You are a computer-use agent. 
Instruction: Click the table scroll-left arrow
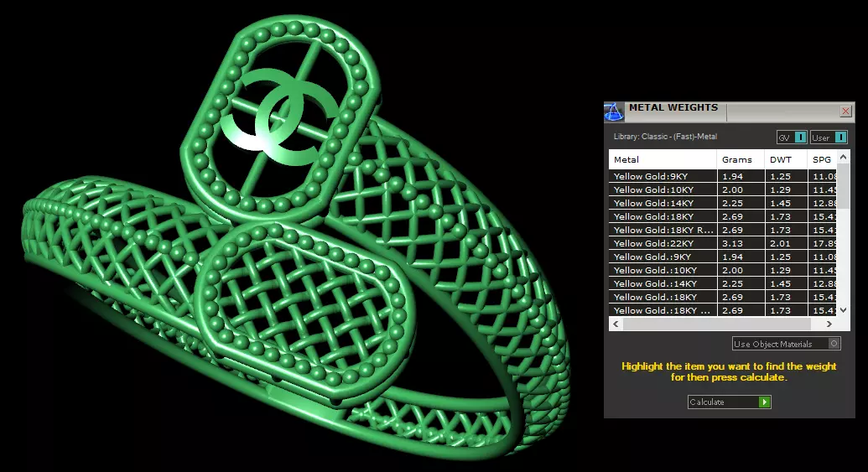coord(616,324)
